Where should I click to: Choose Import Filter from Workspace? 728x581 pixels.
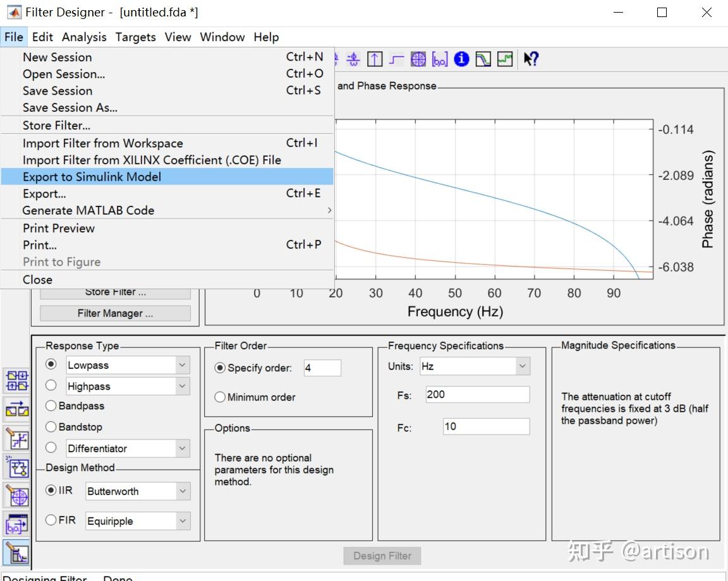click(167, 143)
